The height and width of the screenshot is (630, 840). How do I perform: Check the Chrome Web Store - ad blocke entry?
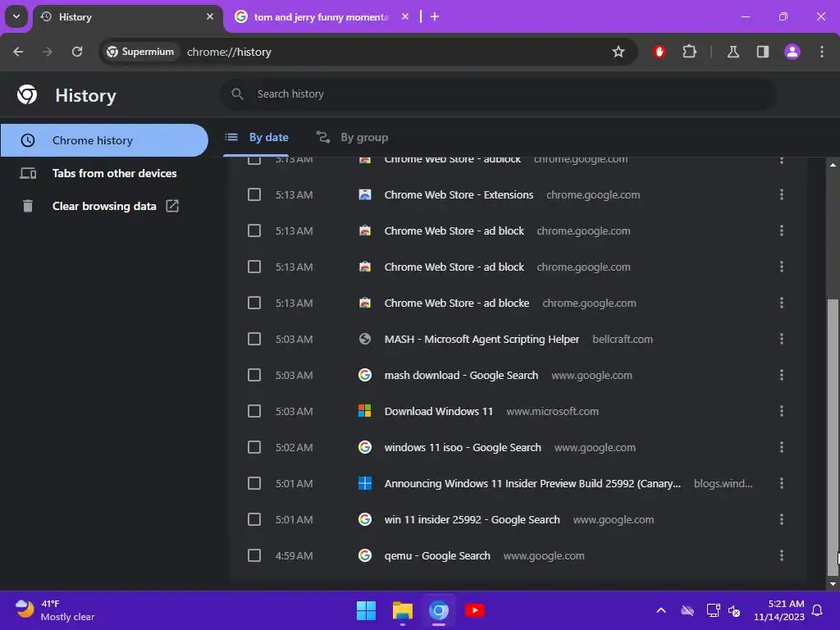(254, 303)
